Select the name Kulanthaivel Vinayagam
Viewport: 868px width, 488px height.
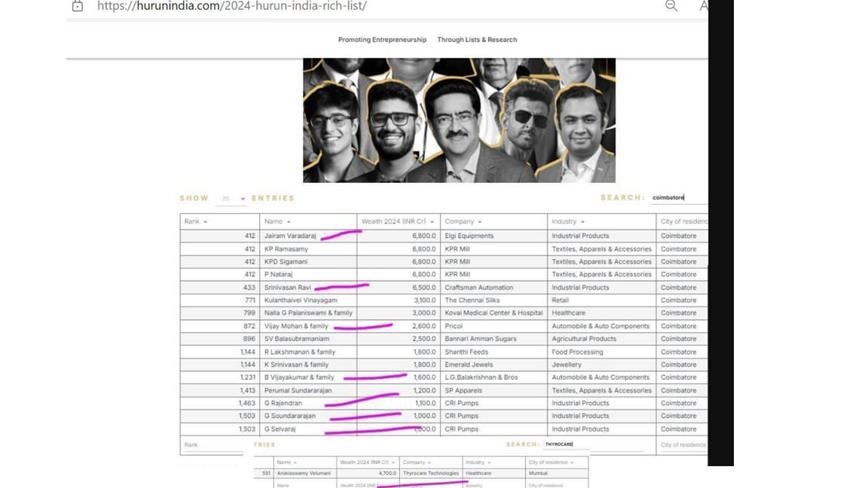click(x=301, y=300)
